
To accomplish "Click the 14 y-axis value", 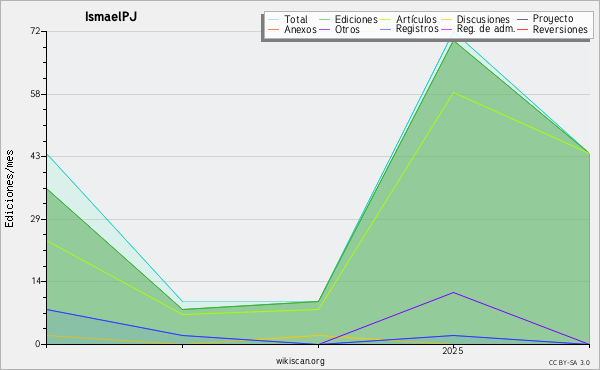I will pos(36,281).
